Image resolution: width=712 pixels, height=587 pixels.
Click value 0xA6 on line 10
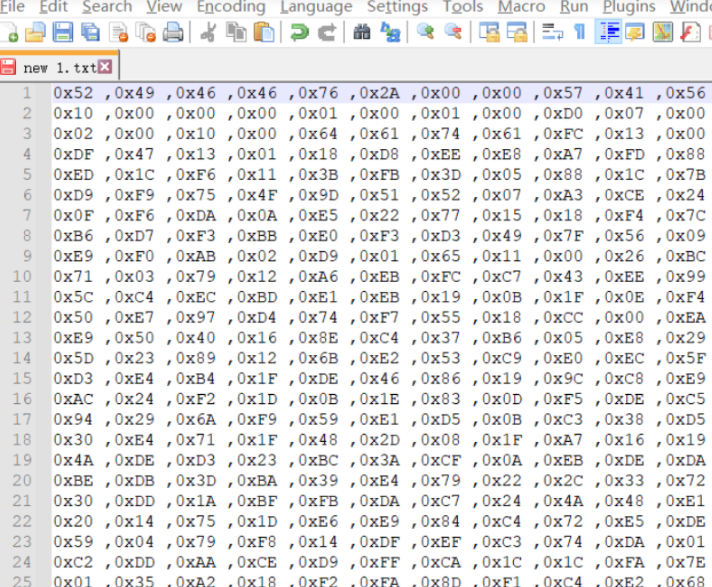[318, 276]
